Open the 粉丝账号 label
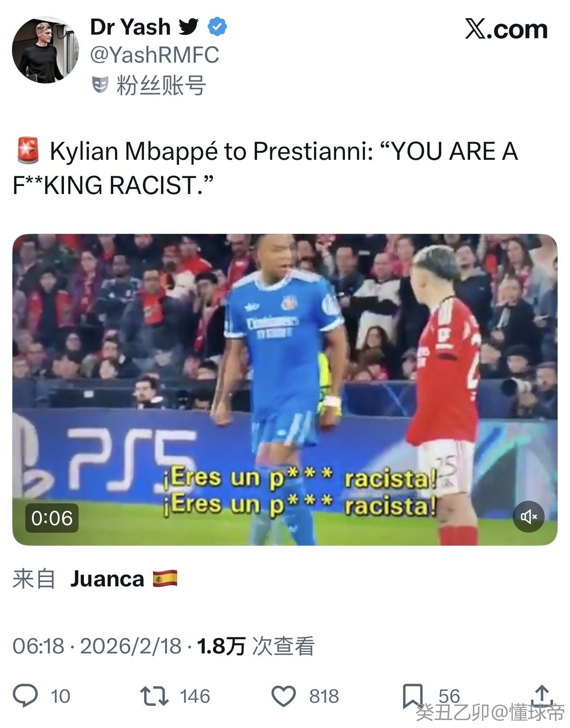The width and height of the screenshot is (570, 728). point(161,85)
